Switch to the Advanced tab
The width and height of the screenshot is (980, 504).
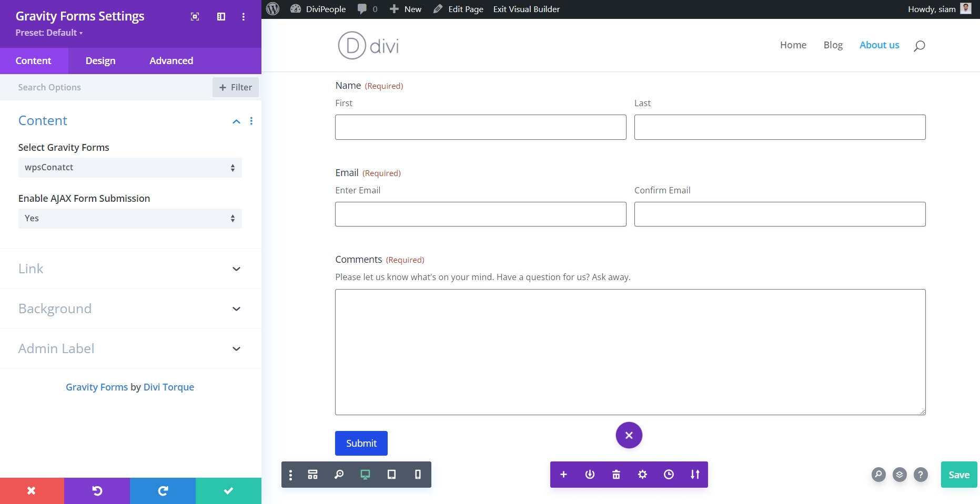pos(170,60)
